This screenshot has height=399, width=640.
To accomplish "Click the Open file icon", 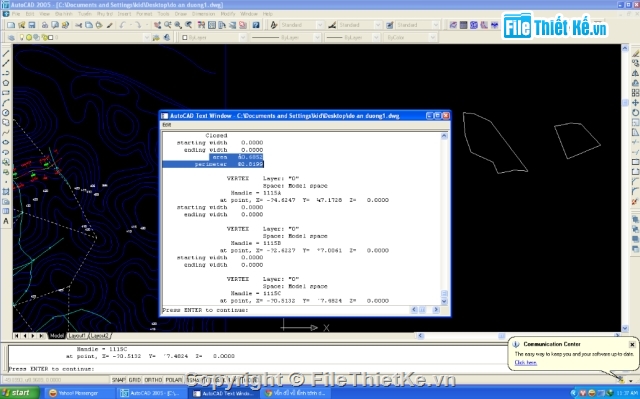I will (x=22, y=25).
